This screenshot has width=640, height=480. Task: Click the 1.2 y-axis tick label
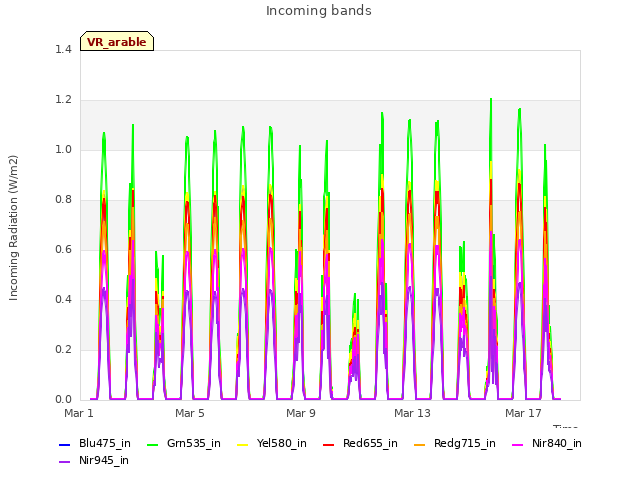(x=63, y=100)
